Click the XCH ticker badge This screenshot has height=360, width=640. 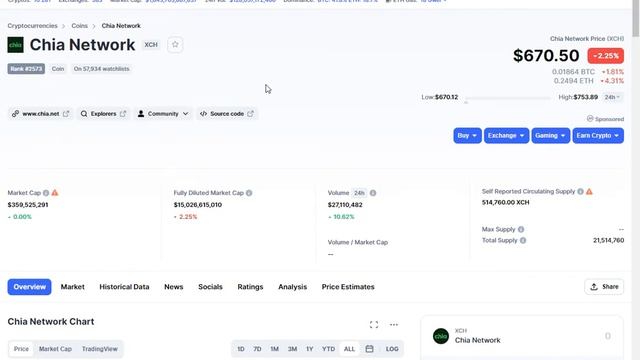tap(151, 44)
